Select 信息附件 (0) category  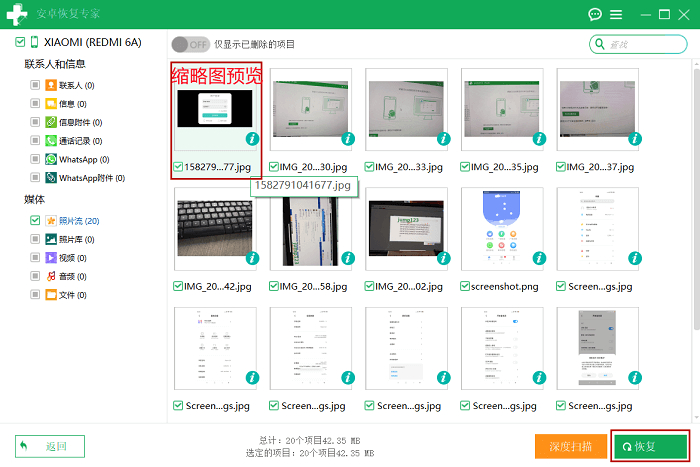coord(80,122)
